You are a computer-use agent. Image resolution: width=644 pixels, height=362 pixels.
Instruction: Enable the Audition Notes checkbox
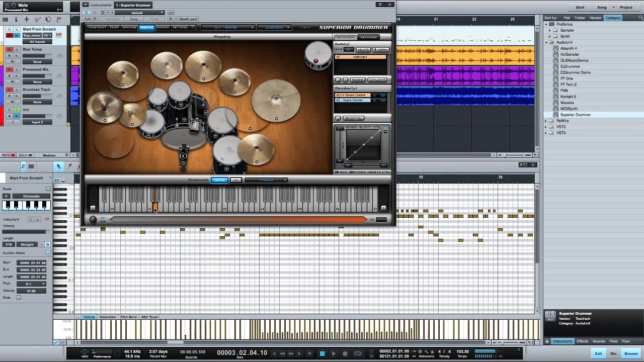point(48,253)
